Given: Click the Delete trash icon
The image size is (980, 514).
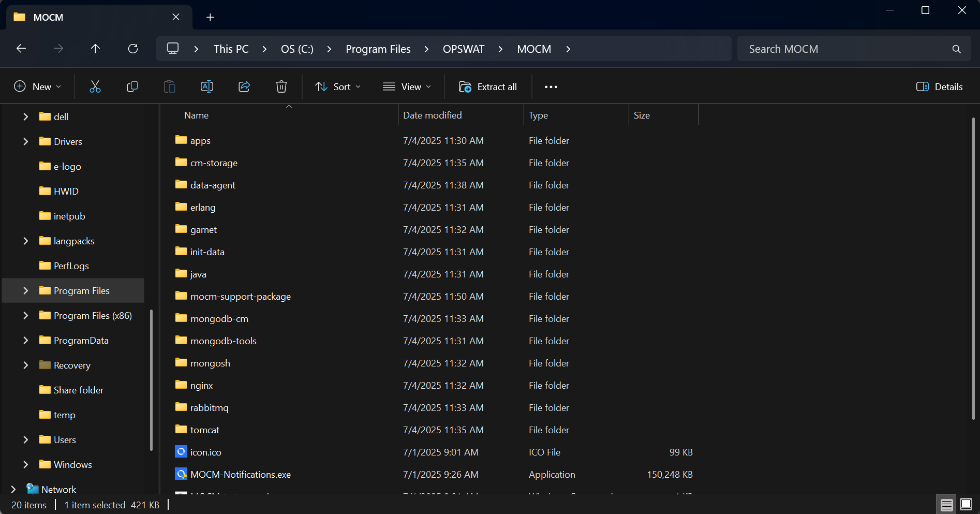Looking at the screenshot, I should click(x=281, y=86).
